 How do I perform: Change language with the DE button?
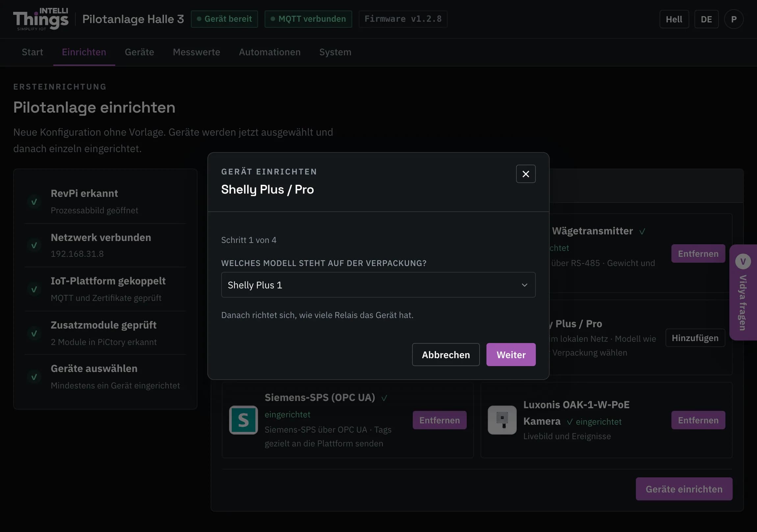(706, 19)
